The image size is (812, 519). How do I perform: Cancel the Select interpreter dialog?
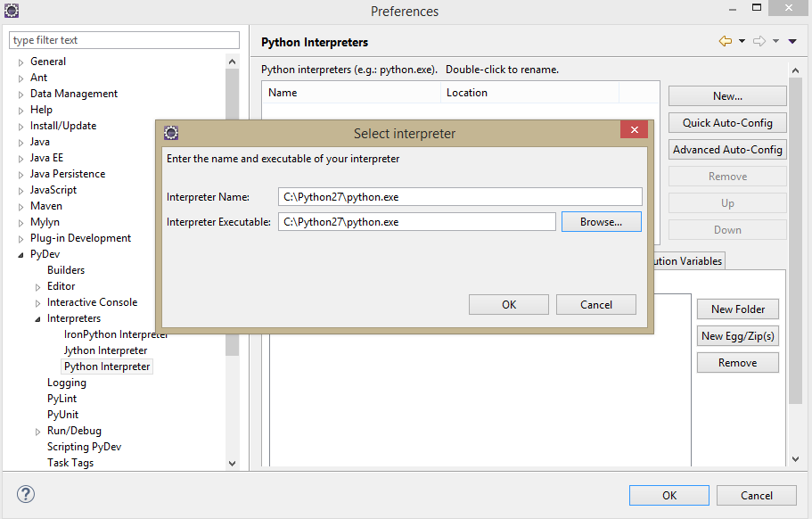(596, 305)
